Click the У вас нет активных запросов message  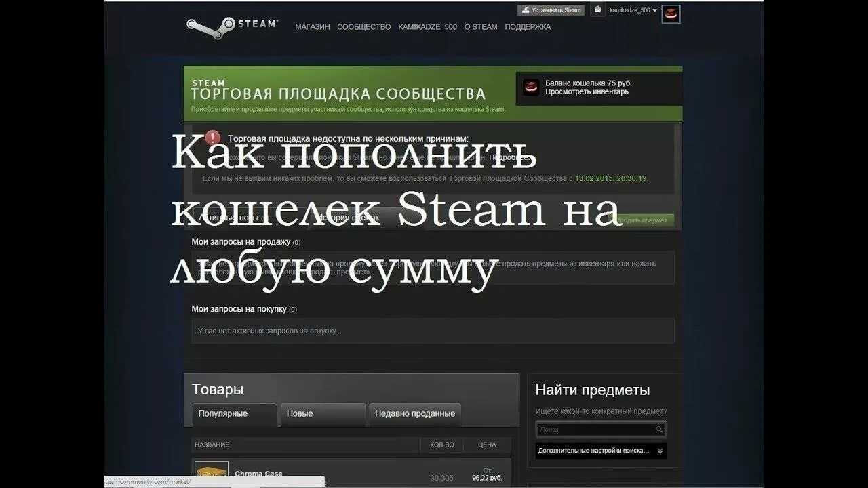[x=268, y=331]
